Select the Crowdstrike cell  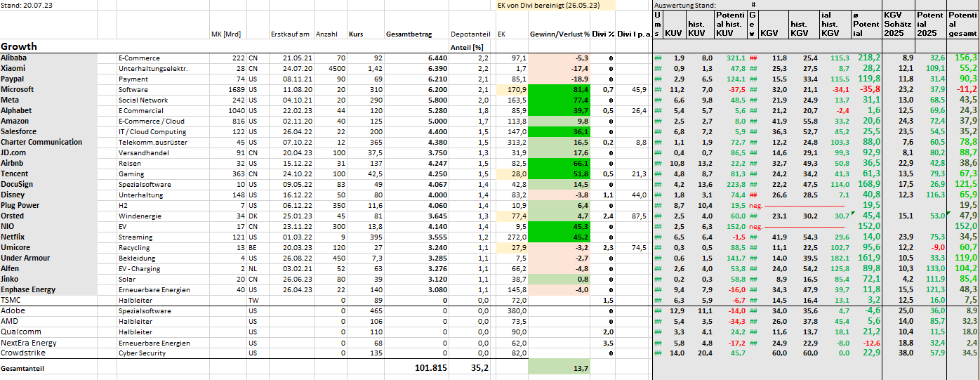48,353
